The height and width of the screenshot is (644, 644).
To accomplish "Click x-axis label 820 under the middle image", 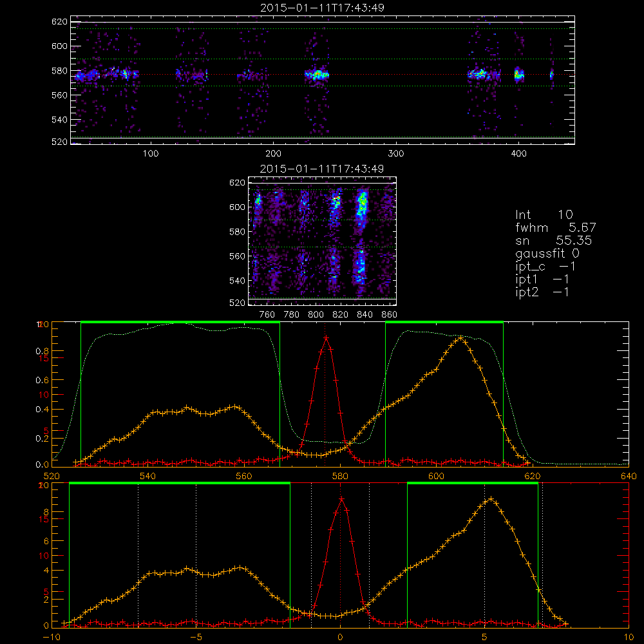I will [x=341, y=315].
